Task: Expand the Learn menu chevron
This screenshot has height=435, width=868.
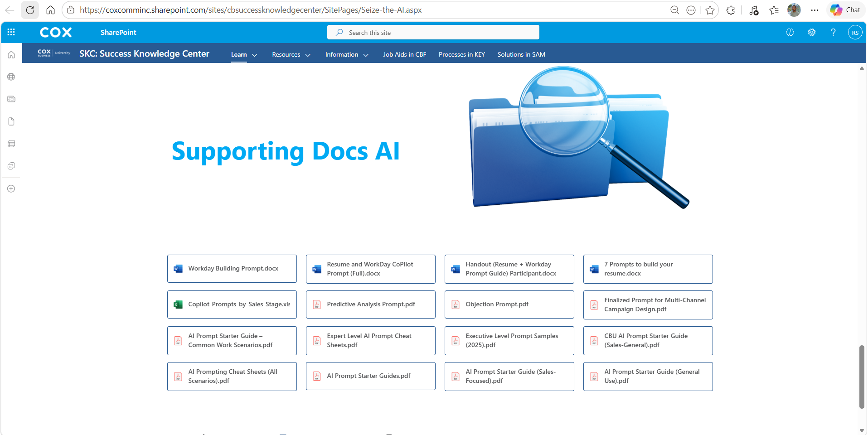Action: tap(254, 55)
